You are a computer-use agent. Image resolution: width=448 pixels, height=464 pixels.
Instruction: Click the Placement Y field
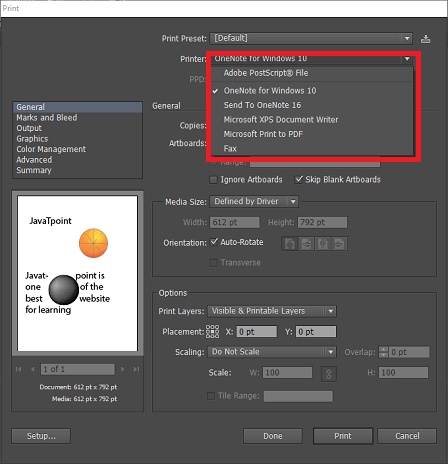pyautogui.click(x=316, y=332)
